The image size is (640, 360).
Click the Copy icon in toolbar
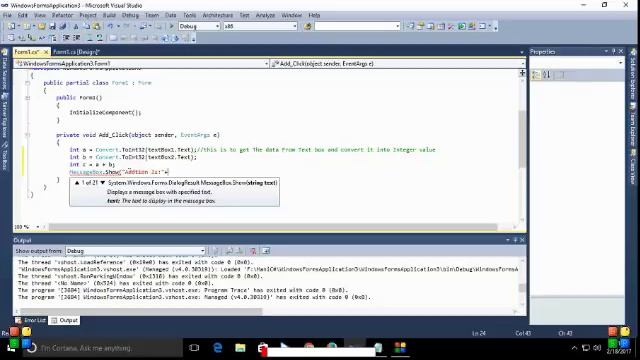pos(86,26)
